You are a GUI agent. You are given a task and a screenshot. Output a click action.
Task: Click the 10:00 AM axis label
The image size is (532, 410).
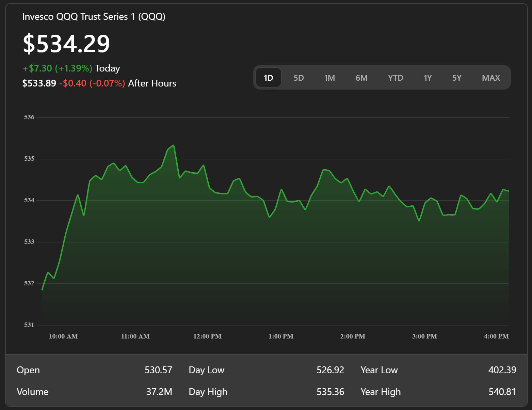point(63,336)
